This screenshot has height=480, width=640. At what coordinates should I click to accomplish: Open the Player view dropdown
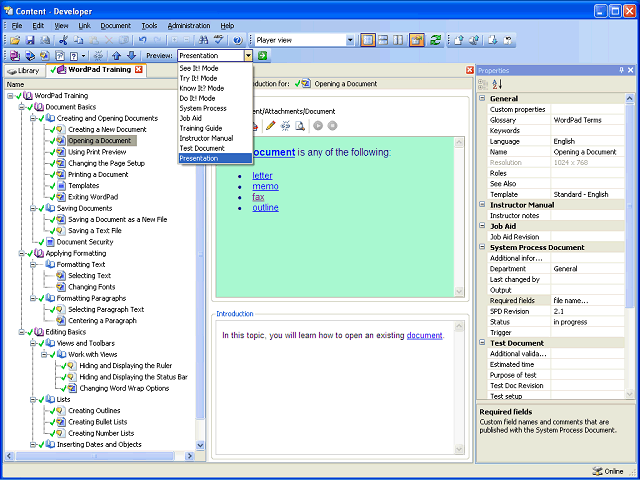(349, 40)
